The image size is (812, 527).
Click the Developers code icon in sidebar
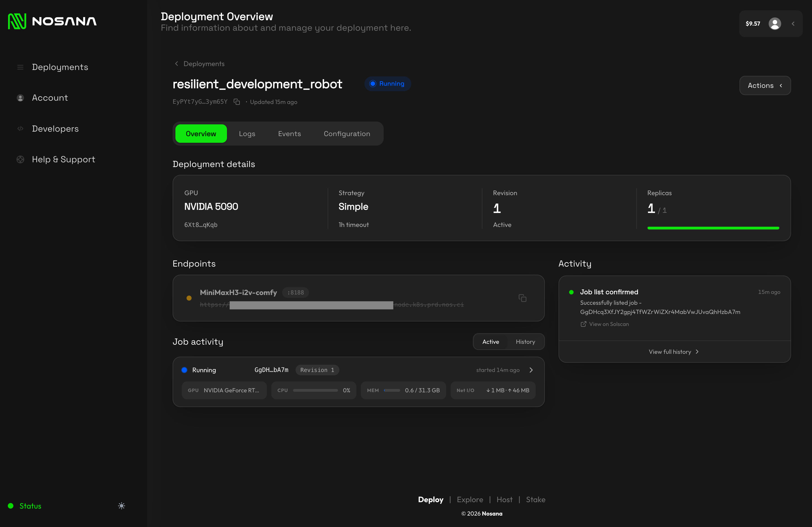(x=20, y=129)
